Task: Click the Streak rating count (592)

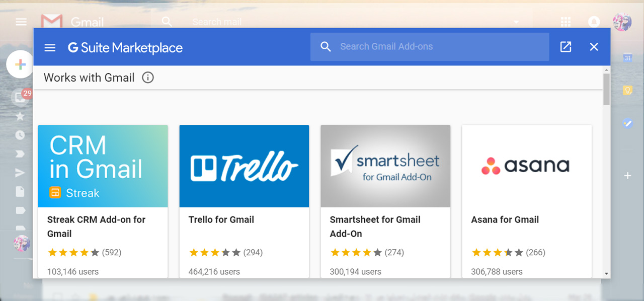Action: point(112,252)
